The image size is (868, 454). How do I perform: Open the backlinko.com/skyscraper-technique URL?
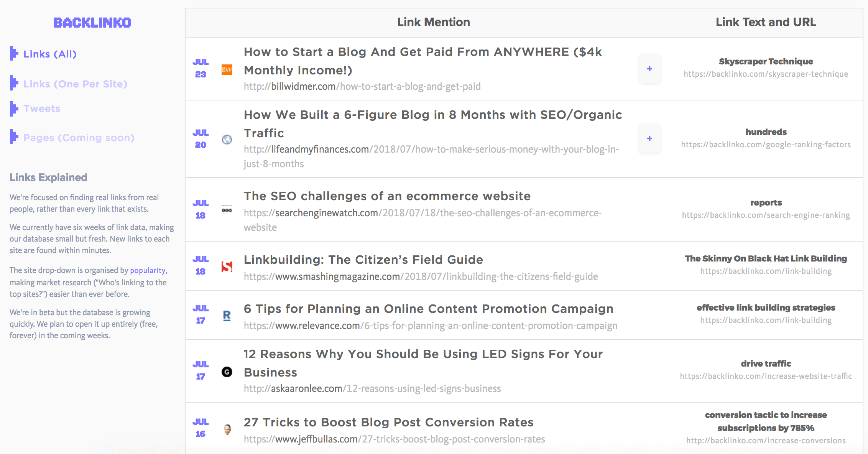tap(766, 74)
